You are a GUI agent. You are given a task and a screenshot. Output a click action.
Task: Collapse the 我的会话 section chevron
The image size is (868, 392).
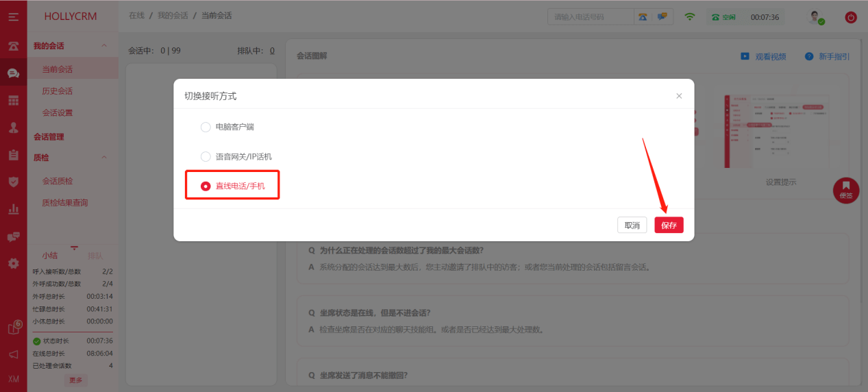point(104,46)
